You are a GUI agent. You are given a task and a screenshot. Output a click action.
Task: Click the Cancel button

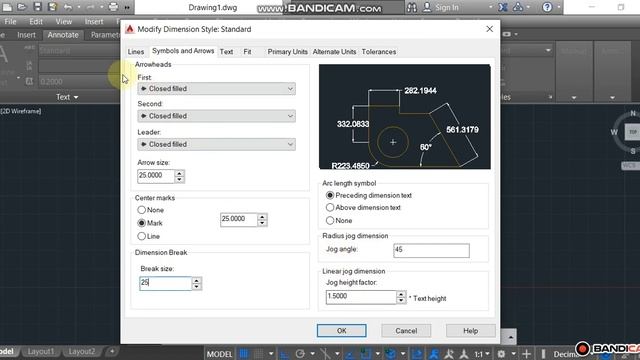click(406, 331)
